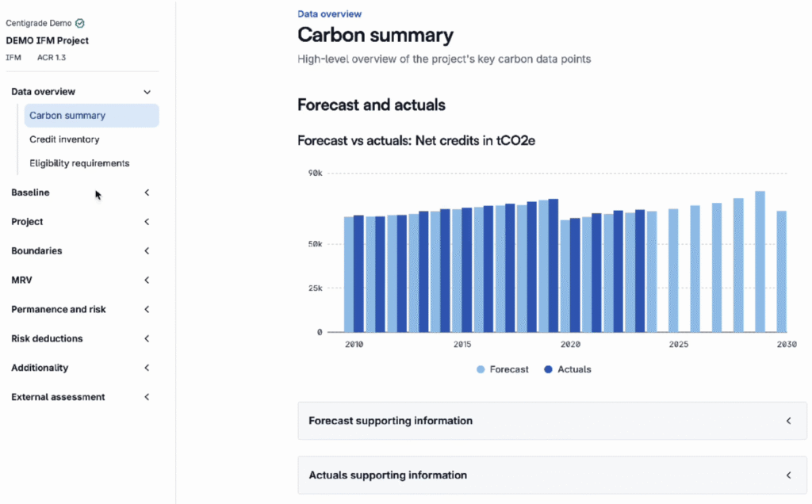The height and width of the screenshot is (504, 812).
Task: Click the DEMO IFM Project title
Action: [x=47, y=40]
